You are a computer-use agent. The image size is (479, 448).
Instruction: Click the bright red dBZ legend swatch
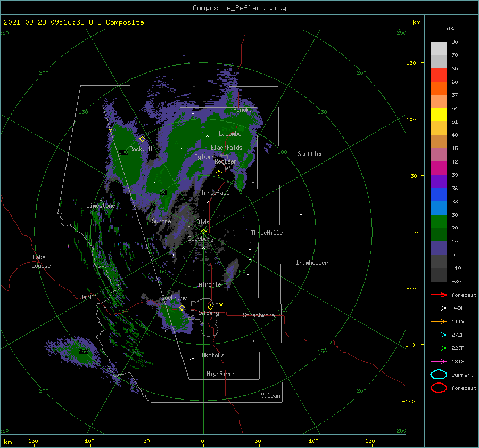pyautogui.click(x=439, y=75)
